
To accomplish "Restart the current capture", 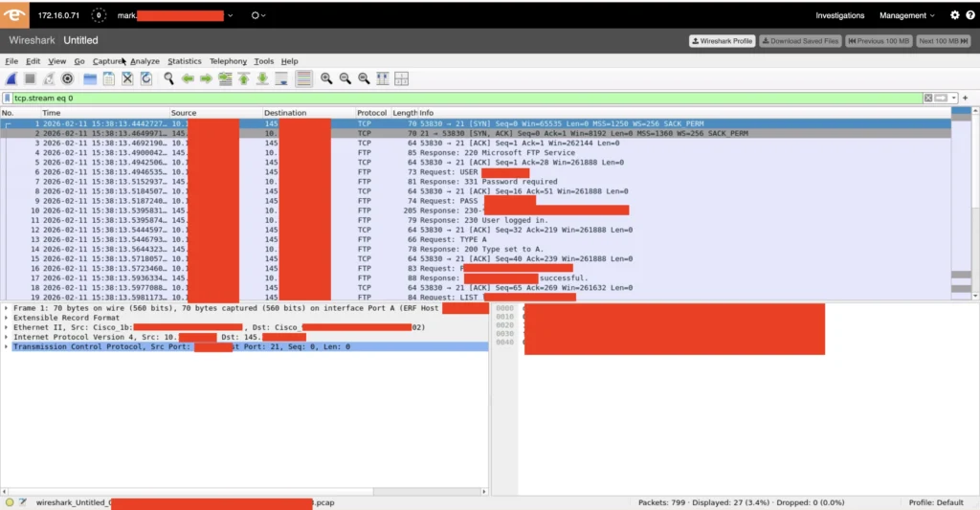I will coord(49,78).
